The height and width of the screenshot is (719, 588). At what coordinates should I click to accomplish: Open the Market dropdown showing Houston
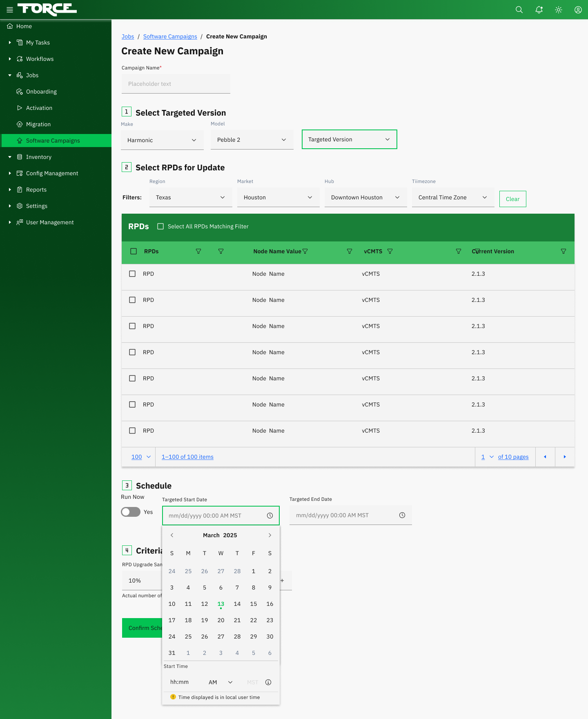278,197
